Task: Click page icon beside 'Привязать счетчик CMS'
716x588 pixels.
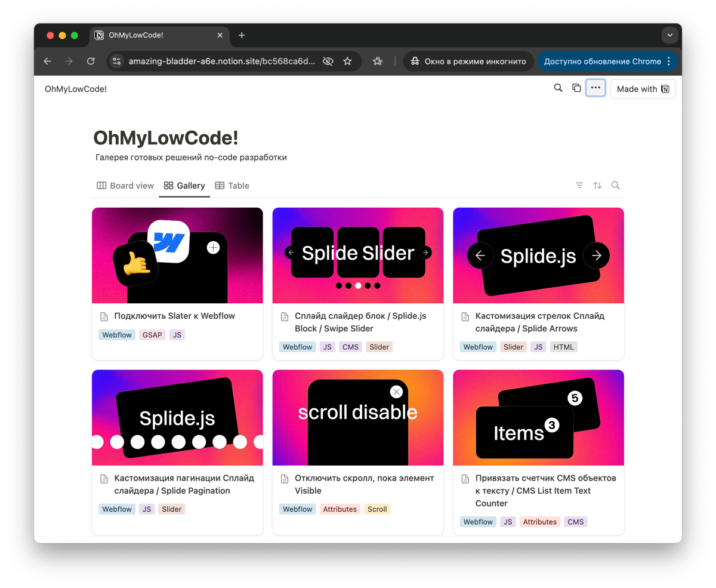Action: coord(465,479)
